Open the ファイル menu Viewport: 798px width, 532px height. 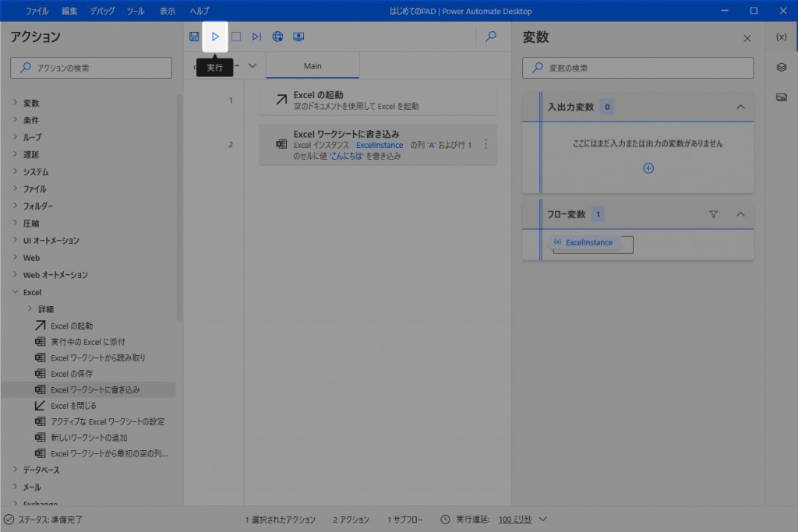point(37,11)
